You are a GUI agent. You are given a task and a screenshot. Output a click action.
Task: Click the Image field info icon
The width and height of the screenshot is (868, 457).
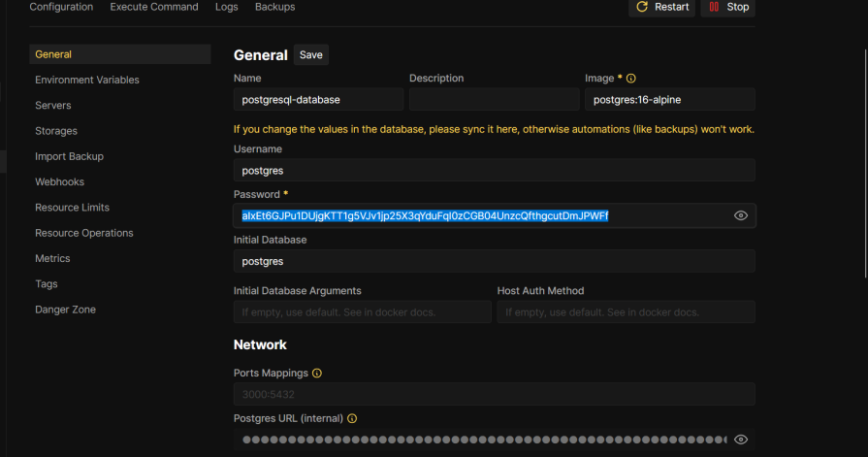coord(631,79)
